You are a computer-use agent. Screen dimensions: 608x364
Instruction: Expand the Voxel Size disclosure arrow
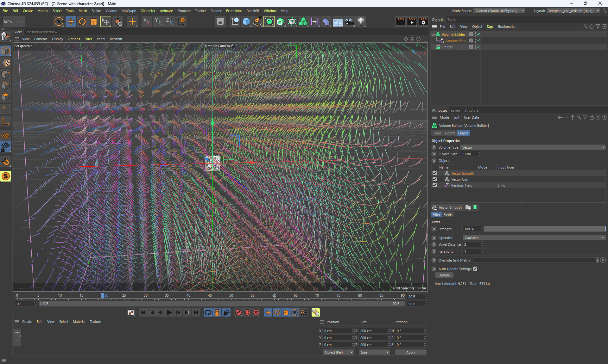tap(440, 154)
